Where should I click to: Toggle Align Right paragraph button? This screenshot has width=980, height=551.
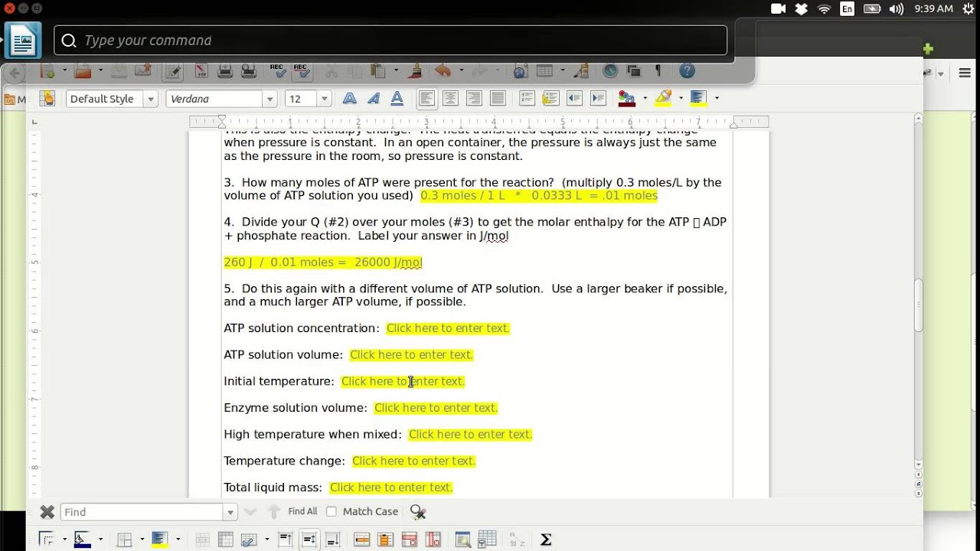(x=474, y=98)
